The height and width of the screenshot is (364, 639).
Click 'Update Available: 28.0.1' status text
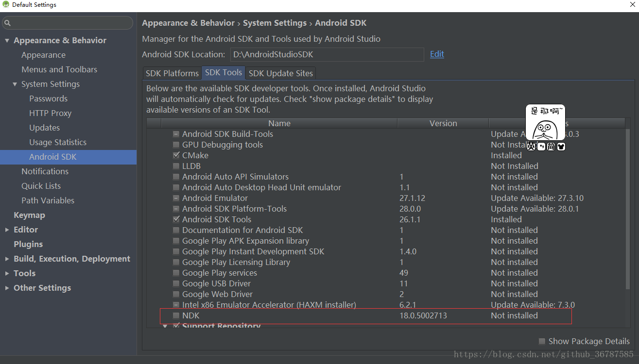pos(535,209)
